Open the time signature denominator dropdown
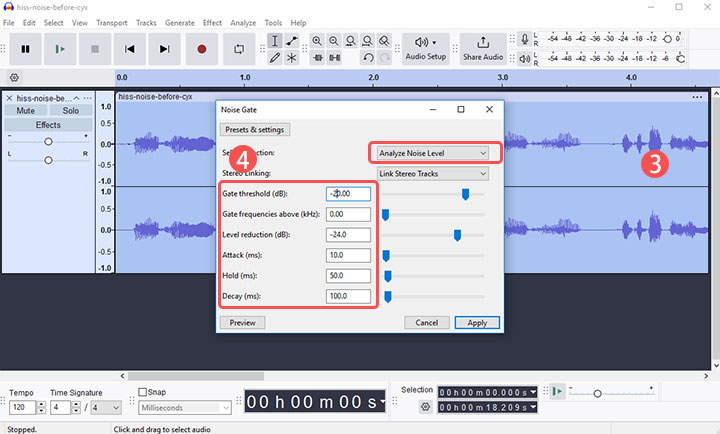This screenshot has width=720, height=434. click(106, 408)
